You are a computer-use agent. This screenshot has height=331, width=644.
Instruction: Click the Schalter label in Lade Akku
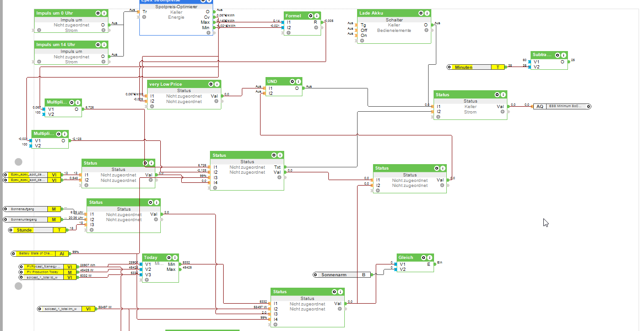tap(394, 20)
